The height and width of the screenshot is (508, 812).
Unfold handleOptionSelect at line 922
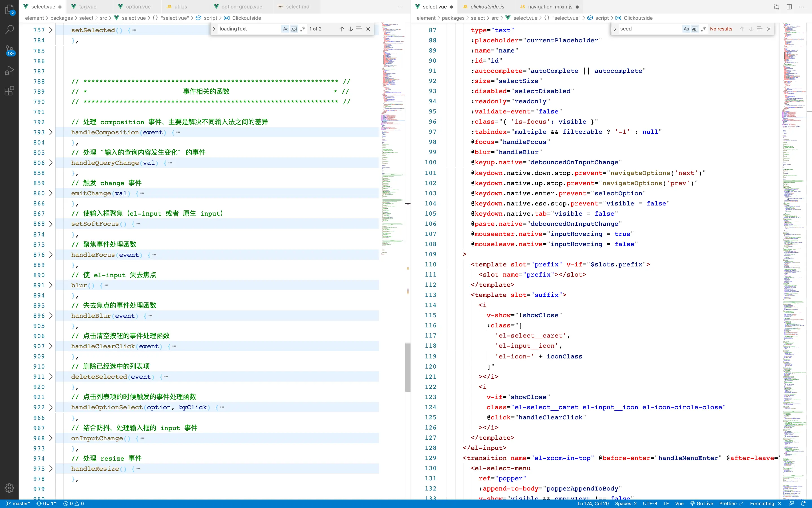pyautogui.click(x=51, y=407)
